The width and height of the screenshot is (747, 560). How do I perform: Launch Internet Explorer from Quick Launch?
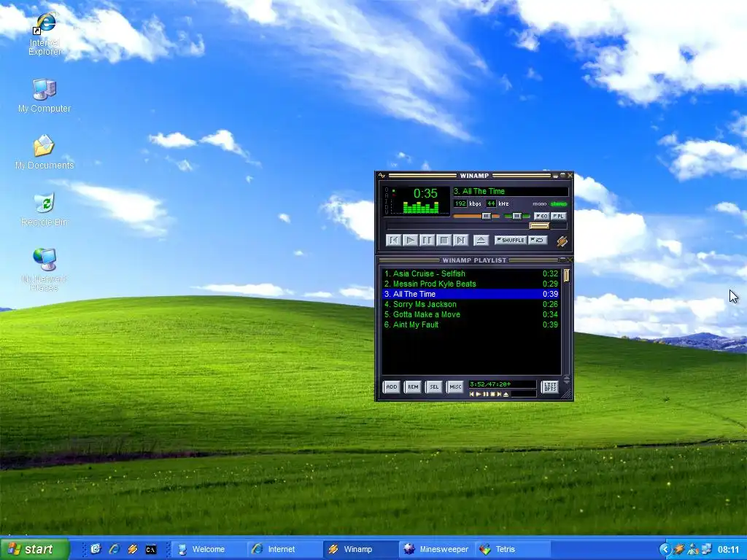point(115,549)
